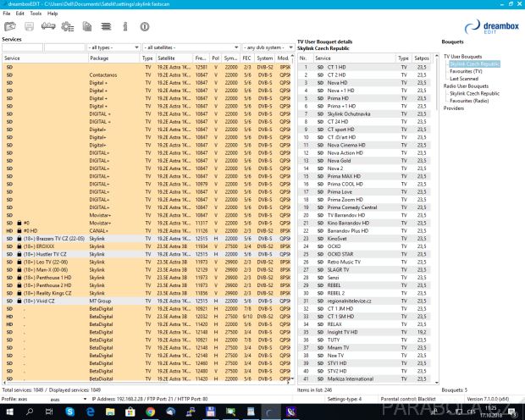
Task: Click the power/exit toolbar icon
Action: (145, 26)
